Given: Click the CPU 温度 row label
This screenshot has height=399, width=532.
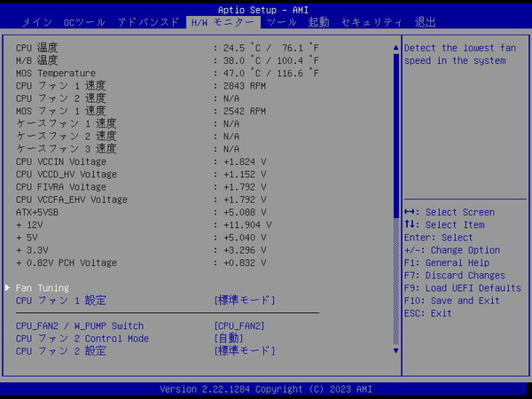Looking at the screenshot, I should (x=36, y=48).
